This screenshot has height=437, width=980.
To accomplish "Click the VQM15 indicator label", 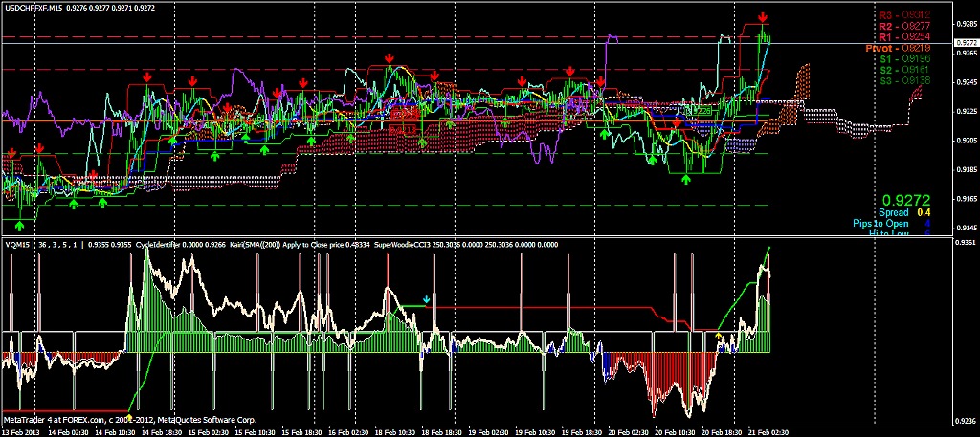I will tap(18, 244).
